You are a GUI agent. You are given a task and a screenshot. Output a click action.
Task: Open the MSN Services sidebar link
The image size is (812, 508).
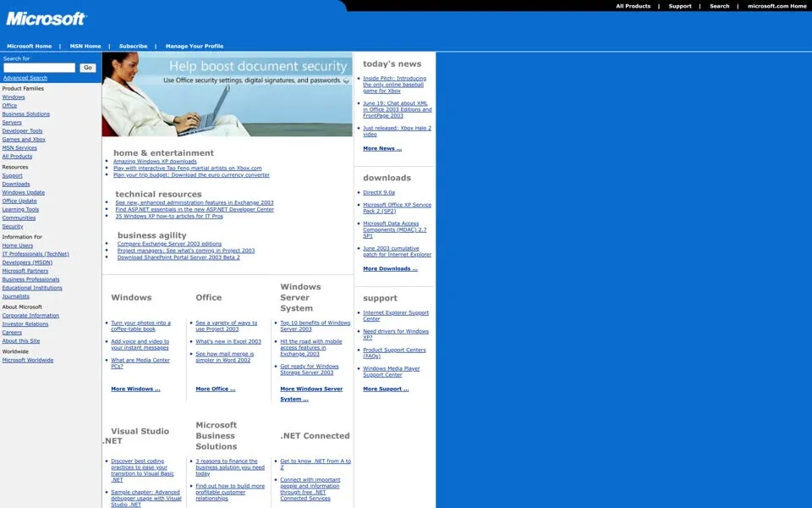[19, 147]
